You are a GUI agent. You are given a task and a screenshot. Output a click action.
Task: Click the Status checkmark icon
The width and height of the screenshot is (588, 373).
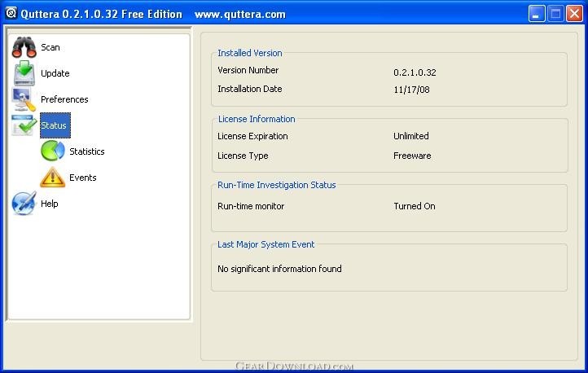click(24, 125)
